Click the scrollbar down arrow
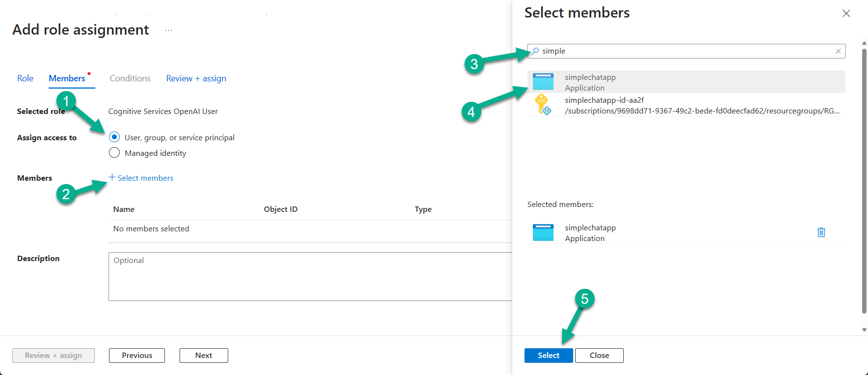The width and height of the screenshot is (868, 375). [x=864, y=330]
